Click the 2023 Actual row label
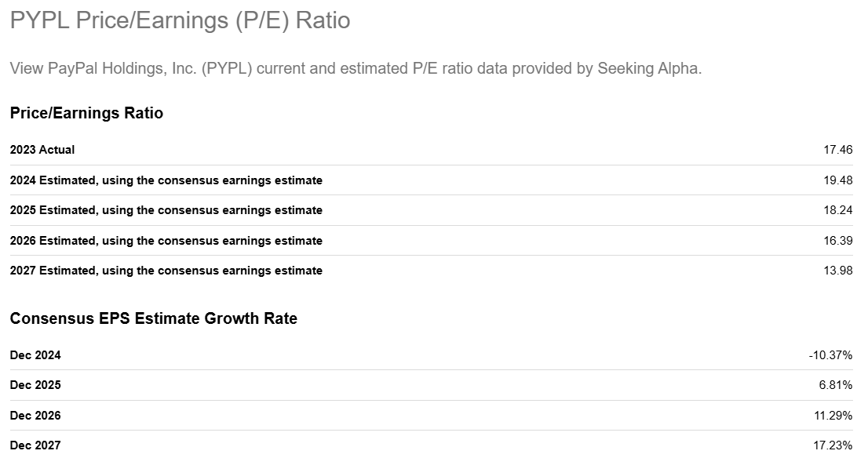This screenshot has width=868, height=458. tap(42, 149)
